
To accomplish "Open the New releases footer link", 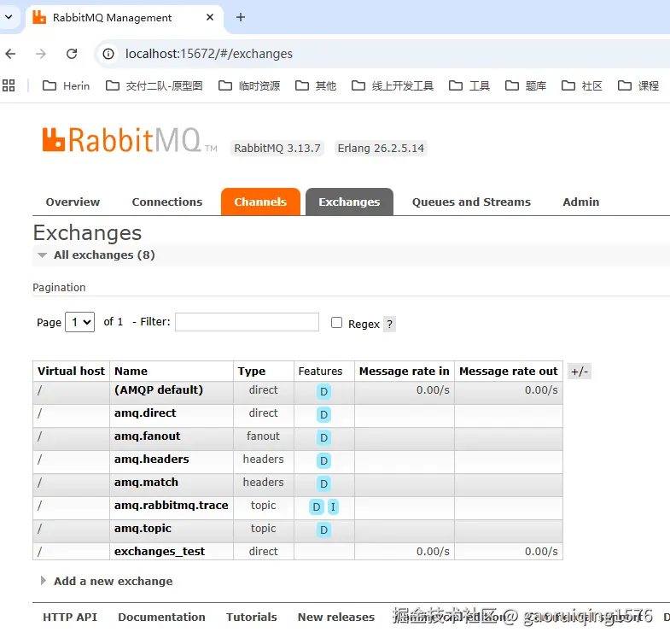I will click(336, 617).
